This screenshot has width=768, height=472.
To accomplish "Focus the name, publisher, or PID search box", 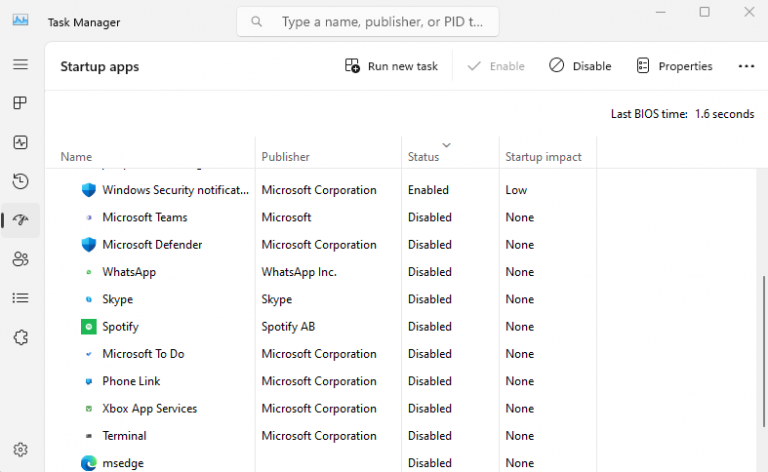I will pos(368,22).
